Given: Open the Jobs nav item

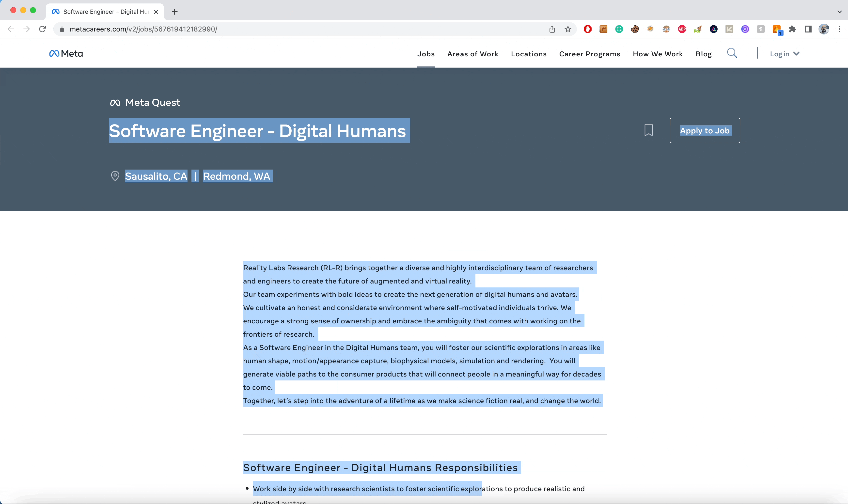Looking at the screenshot, I should click(426, 54).
